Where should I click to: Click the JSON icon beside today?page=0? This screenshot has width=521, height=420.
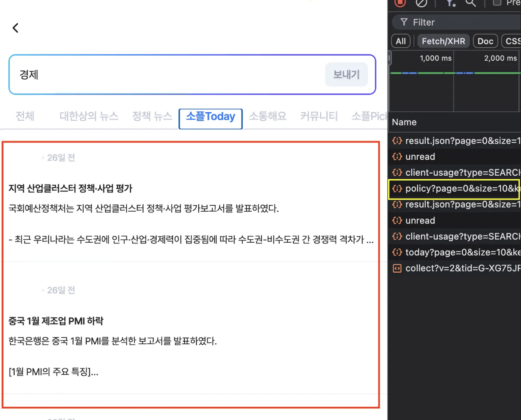(x=397, y=252)
